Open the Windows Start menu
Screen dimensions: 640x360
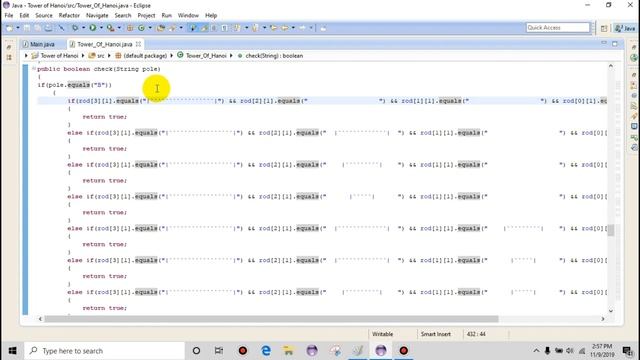point(12,351)
